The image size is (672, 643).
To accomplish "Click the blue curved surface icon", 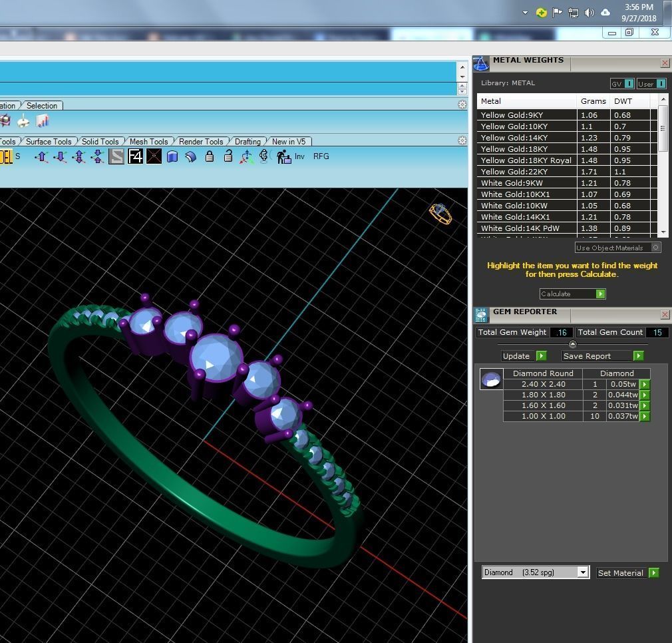I will (191, 157).
